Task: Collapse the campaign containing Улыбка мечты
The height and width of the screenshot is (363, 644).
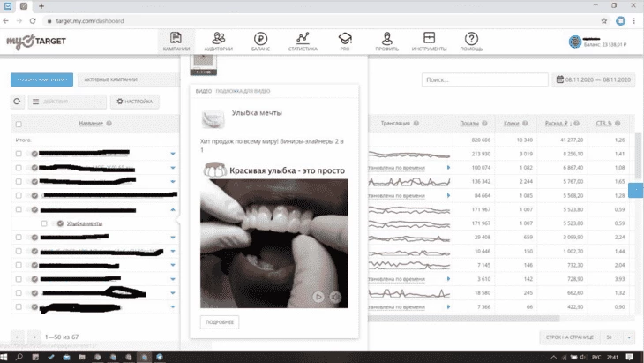Action: click(173, 209)
